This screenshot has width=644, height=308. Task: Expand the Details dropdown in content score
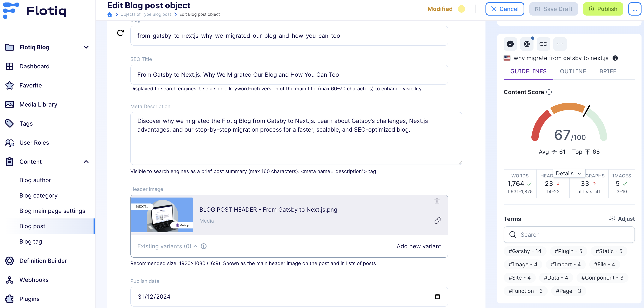coord(568,173)
